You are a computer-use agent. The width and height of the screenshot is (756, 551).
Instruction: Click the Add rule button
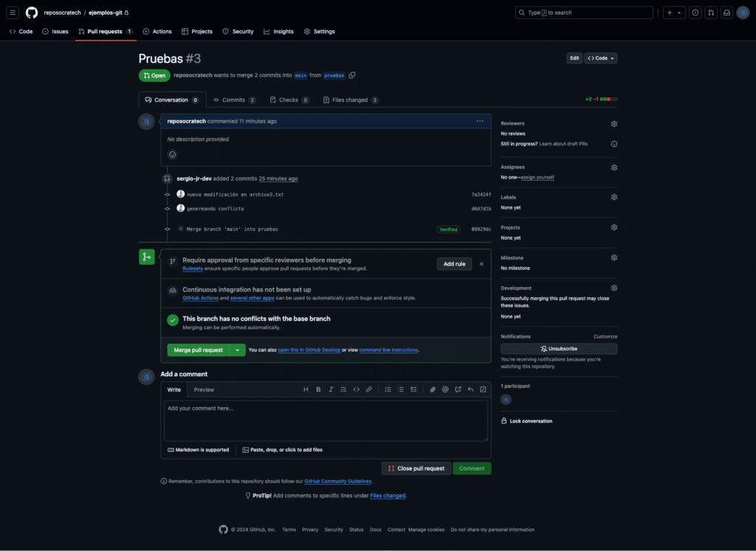point(454,264)
